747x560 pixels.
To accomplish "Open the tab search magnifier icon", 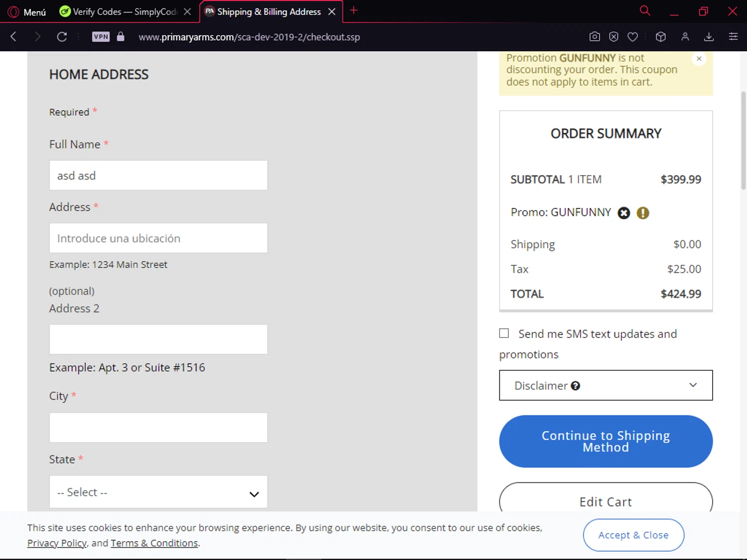I will (645, 10).
